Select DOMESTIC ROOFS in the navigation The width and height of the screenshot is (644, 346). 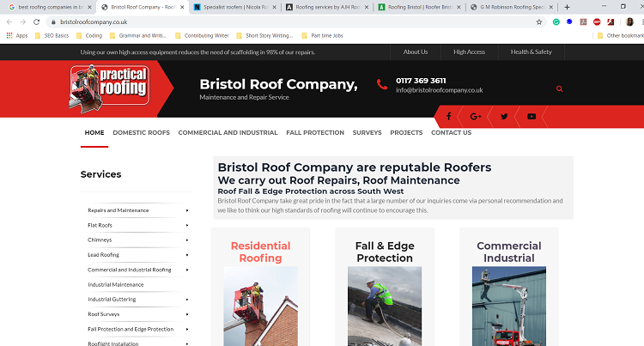(142, 132)
